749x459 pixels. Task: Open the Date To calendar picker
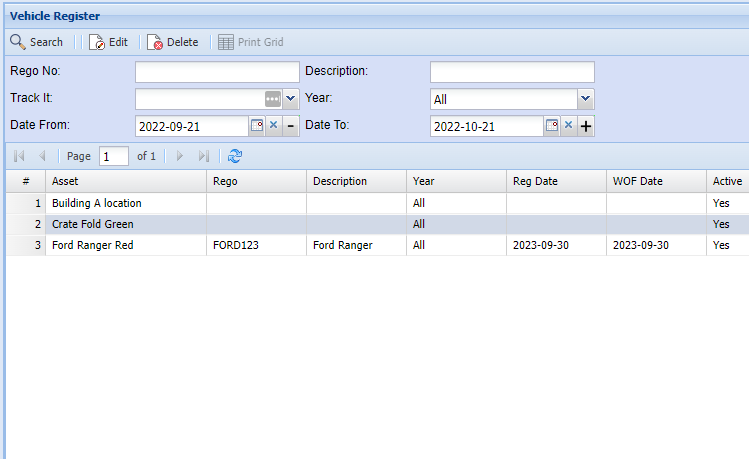point(551,126)
